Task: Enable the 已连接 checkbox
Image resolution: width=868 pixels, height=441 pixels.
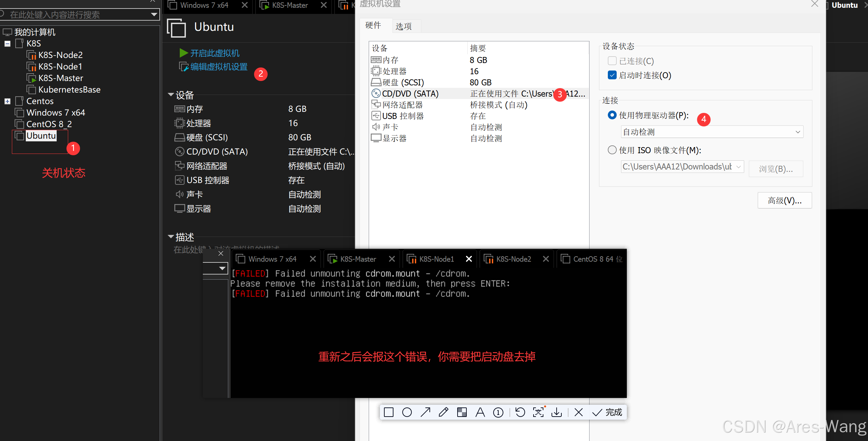Action: [x=612, y=61]
